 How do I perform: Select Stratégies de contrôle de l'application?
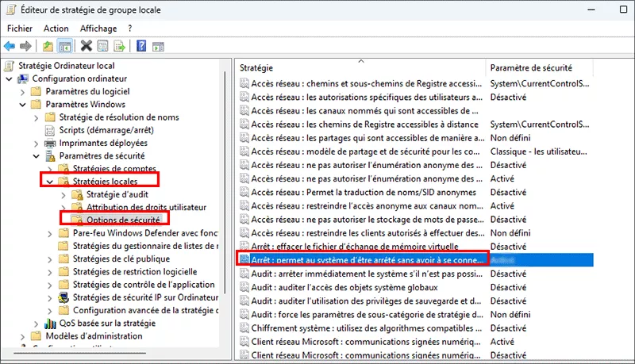144,285
